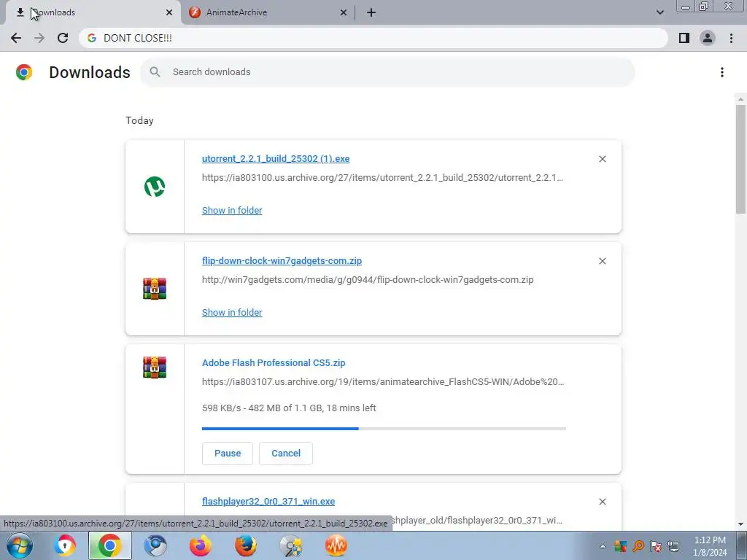
Task: Click the search magnifier icon
Action: tap(155, 72)
